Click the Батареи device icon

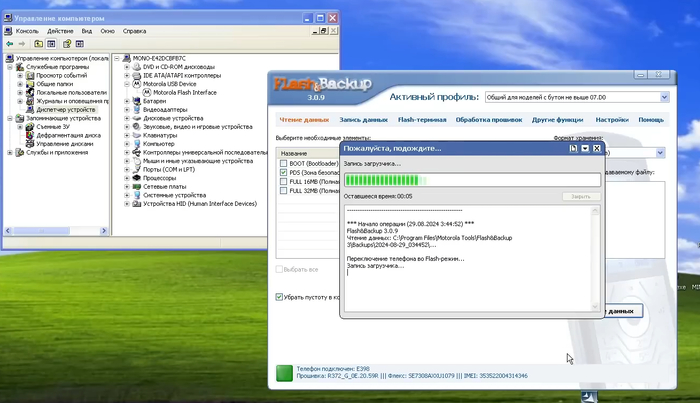click(136, 101)
